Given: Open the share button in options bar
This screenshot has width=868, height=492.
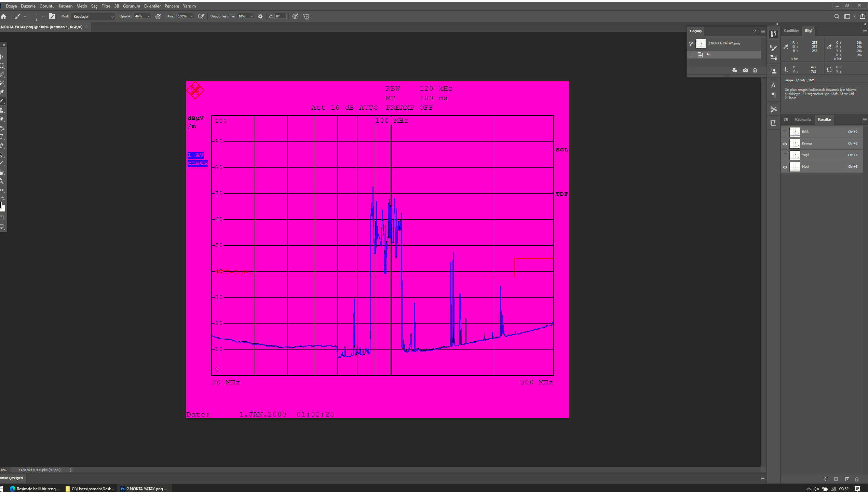Looking at the screenshot, I should (863, 16).
